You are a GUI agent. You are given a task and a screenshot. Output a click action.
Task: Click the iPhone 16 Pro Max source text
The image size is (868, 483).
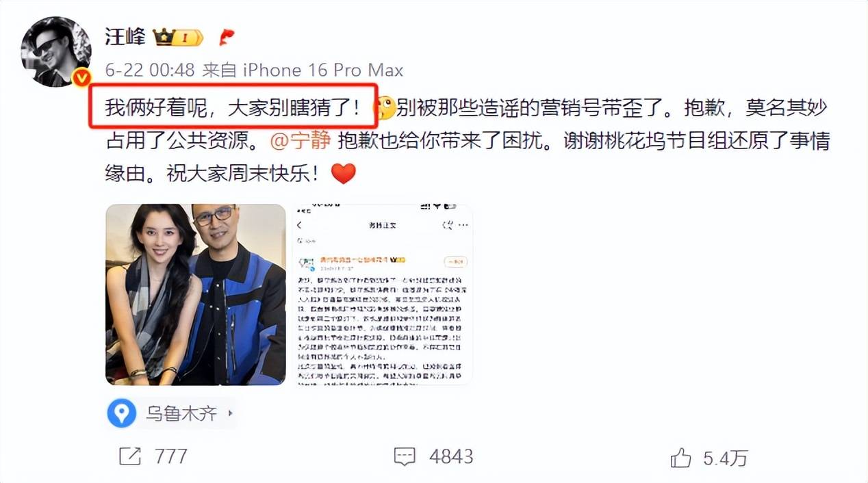point(323,70)
